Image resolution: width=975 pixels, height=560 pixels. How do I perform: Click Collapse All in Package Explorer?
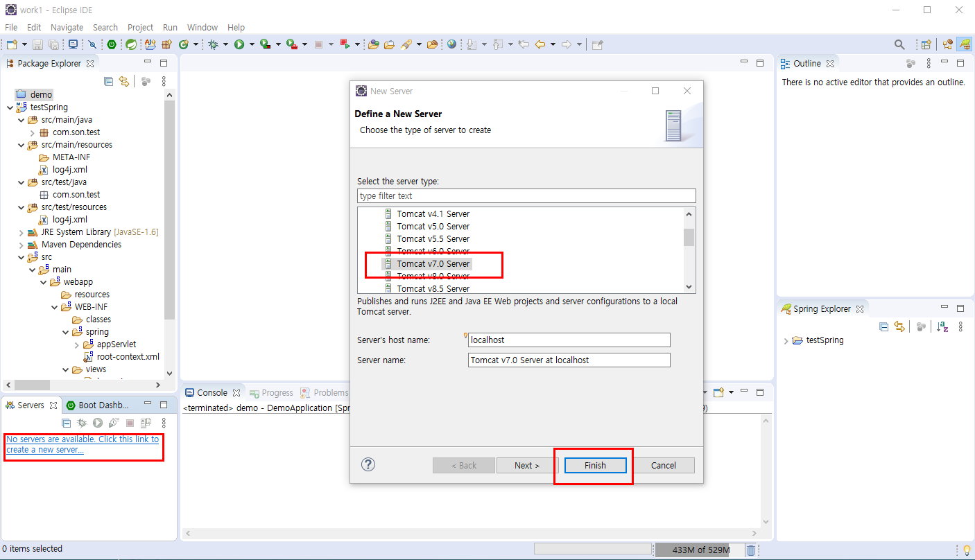pos(108,81)
